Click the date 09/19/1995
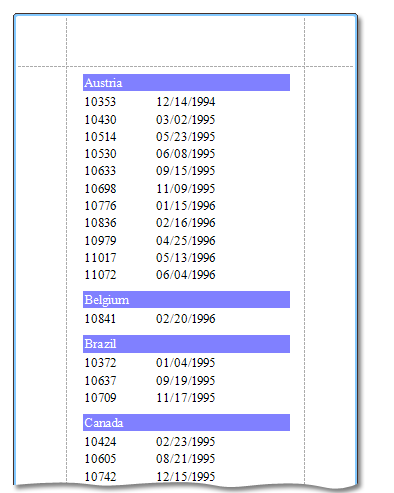The width and height of the screenshot is (394, 493). (x=186, y=381)
